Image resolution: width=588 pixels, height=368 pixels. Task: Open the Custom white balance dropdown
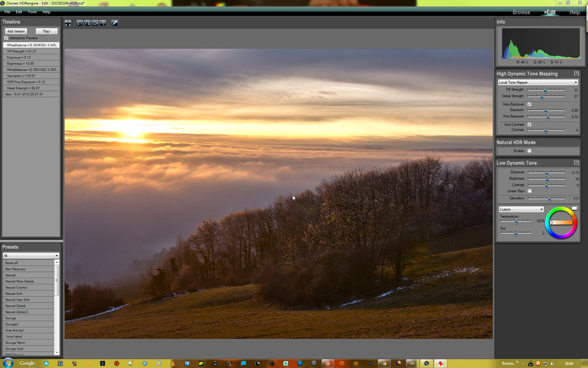pos(521,209)
